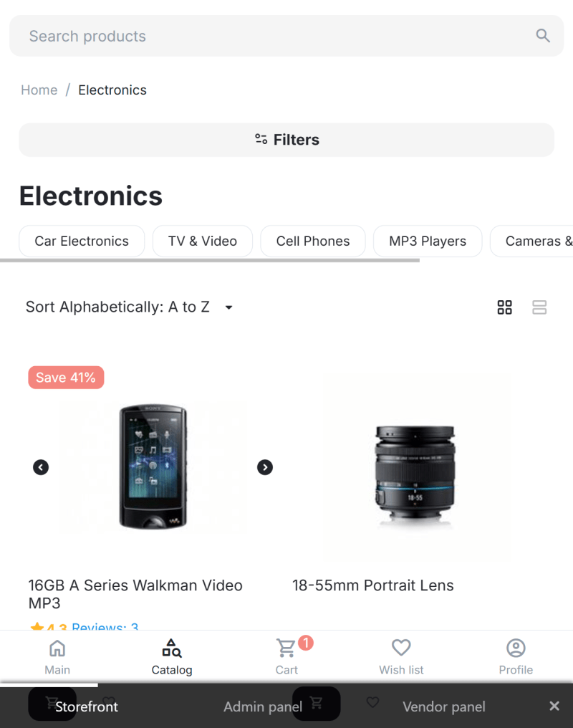Image resolution: width=573 pixels, height=728 pixels.
Task: Open the sort order dropdown
Action: (130, 307)
